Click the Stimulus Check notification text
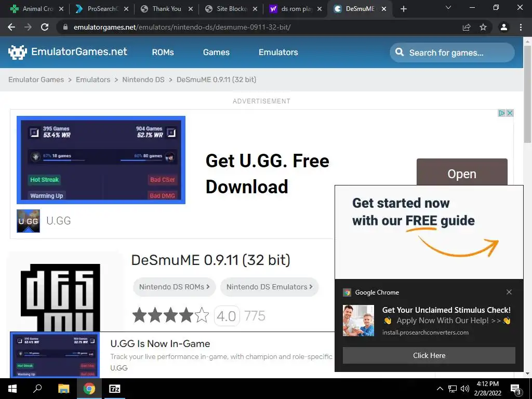 coord(446,310)
